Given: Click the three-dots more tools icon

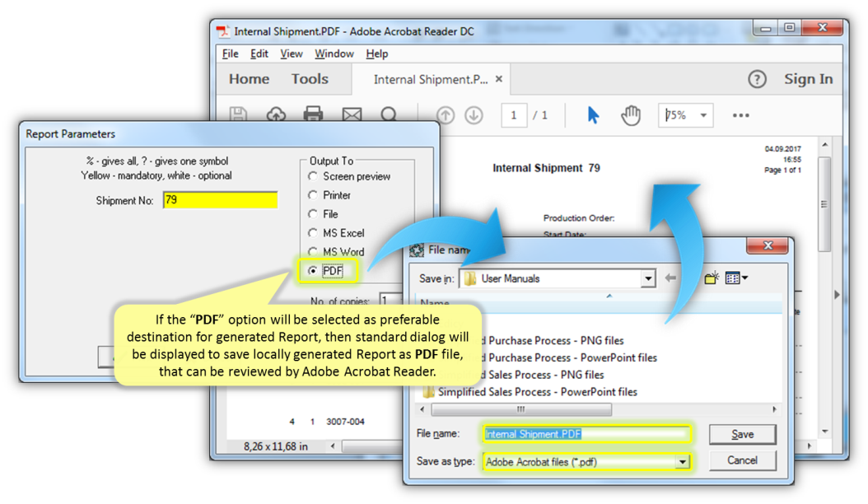Looking at the screenshot, I should coord(740,115).
